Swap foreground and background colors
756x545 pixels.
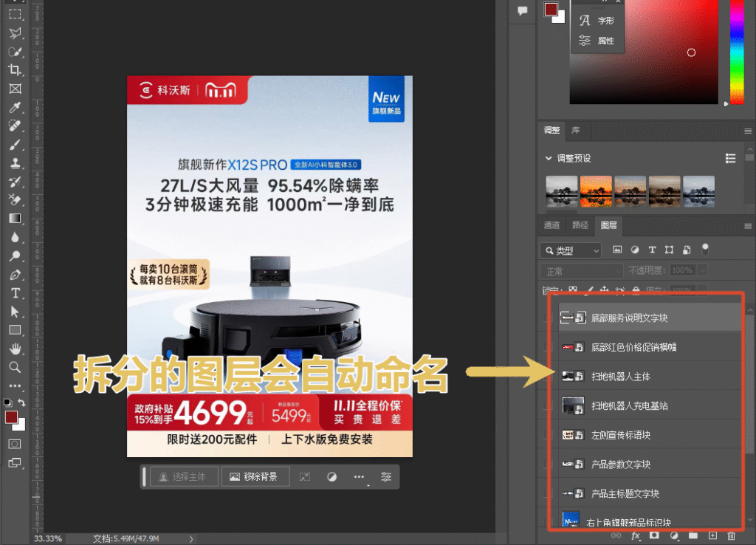(x=21, y=402)
